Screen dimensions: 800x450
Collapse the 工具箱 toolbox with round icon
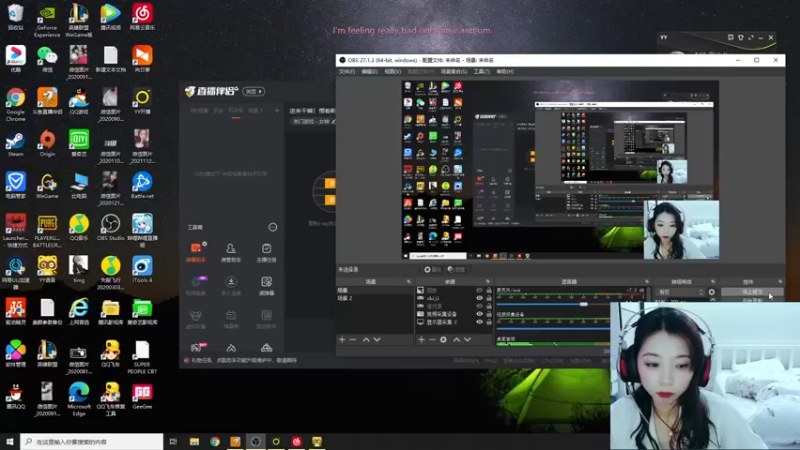[x=273, y=227]
